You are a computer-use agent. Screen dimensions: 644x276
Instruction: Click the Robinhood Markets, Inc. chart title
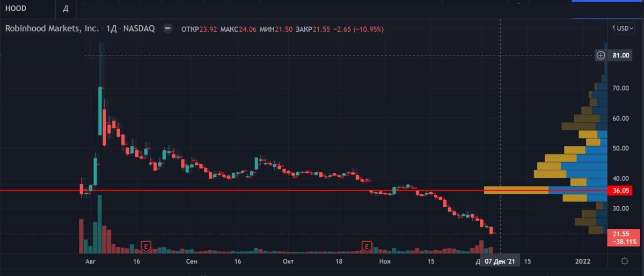[x=52, y=29]
